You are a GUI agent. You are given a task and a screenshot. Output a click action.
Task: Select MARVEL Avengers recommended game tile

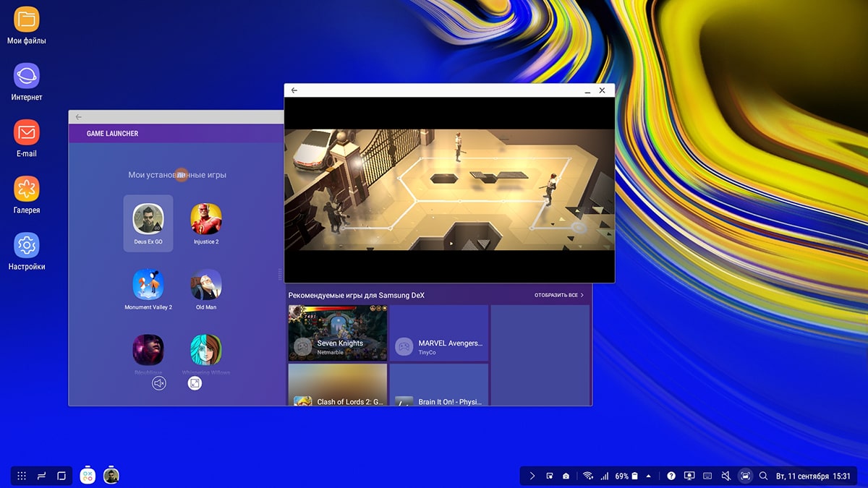(439, 333)
